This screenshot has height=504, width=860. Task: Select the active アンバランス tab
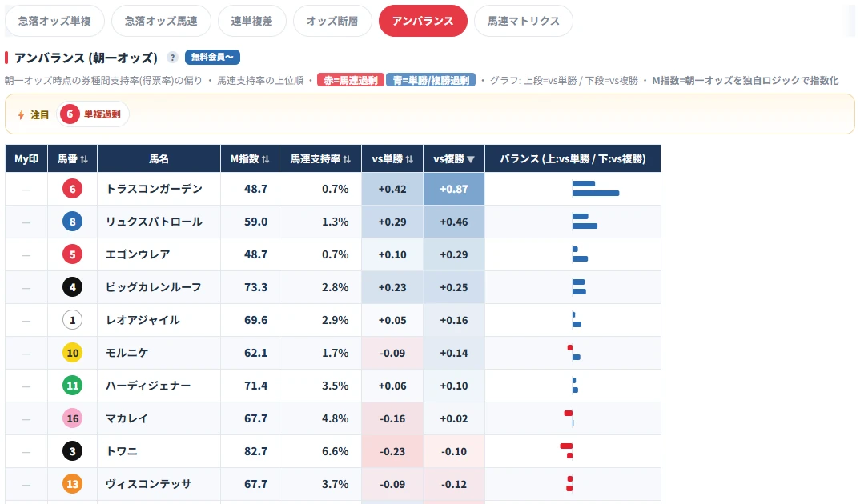pyautogui.click(x=423, y=21)
